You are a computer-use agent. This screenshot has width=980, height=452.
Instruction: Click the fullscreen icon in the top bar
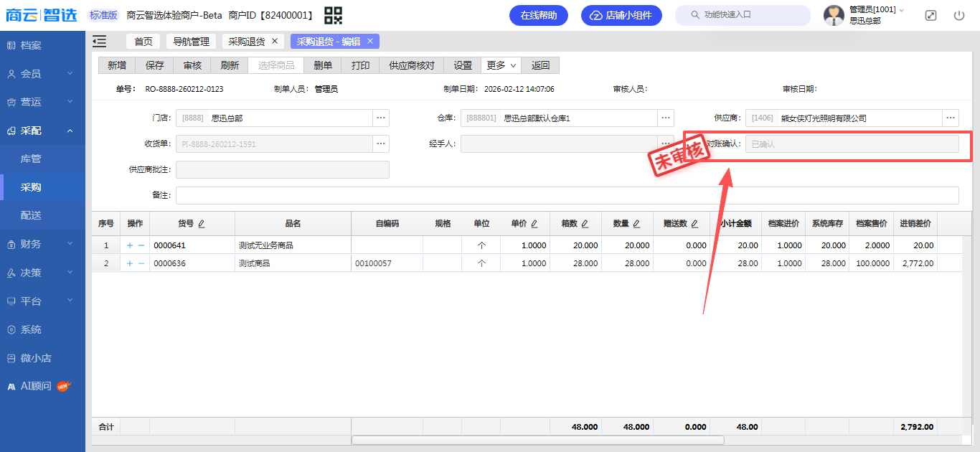pyautogui.click(x=930, y=15)
